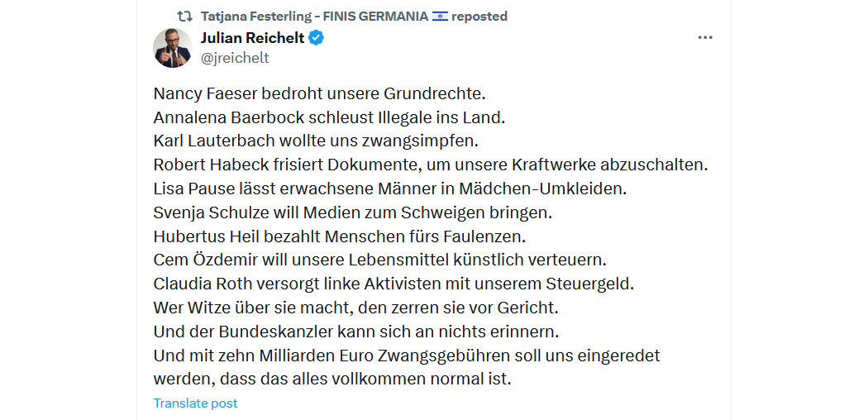Click the word "reposted" in the header
The height and width of the screenshot is (420, 868).
479,17
